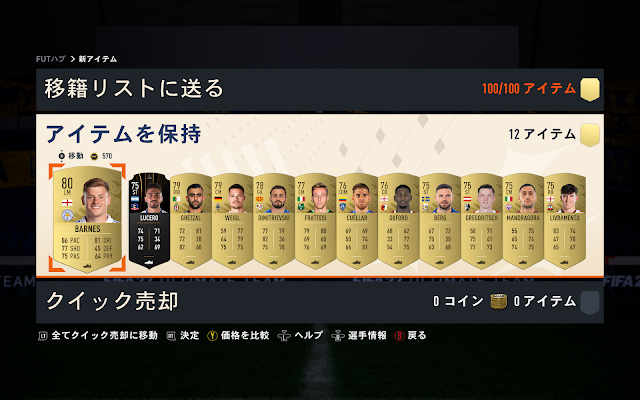Open the クイック売却 section
This screenshot has width=640, height=400.
click(320, 302)
